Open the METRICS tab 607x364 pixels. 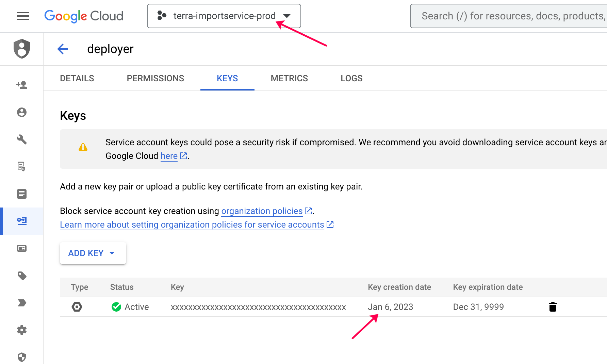(289, 78)
